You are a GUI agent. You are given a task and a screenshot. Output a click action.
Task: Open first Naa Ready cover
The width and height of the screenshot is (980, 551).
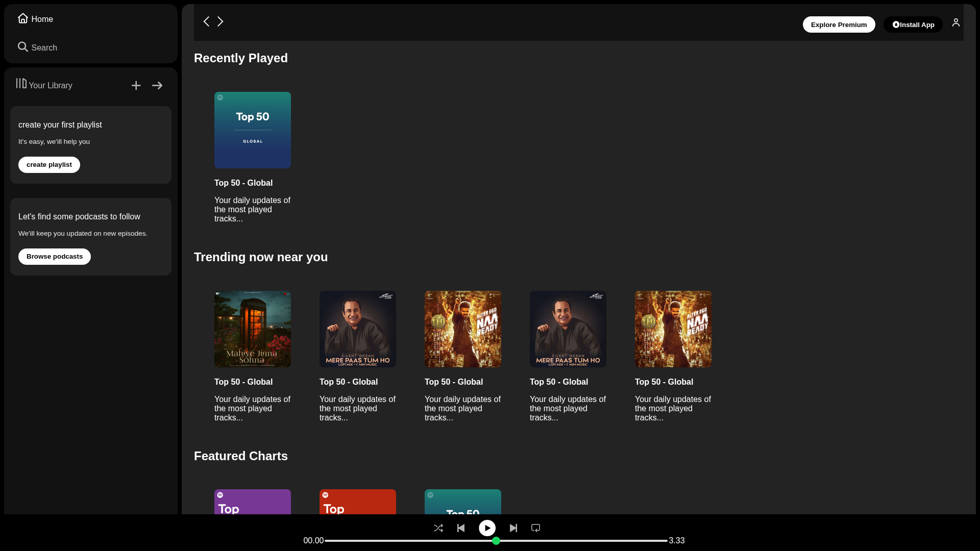463,329
